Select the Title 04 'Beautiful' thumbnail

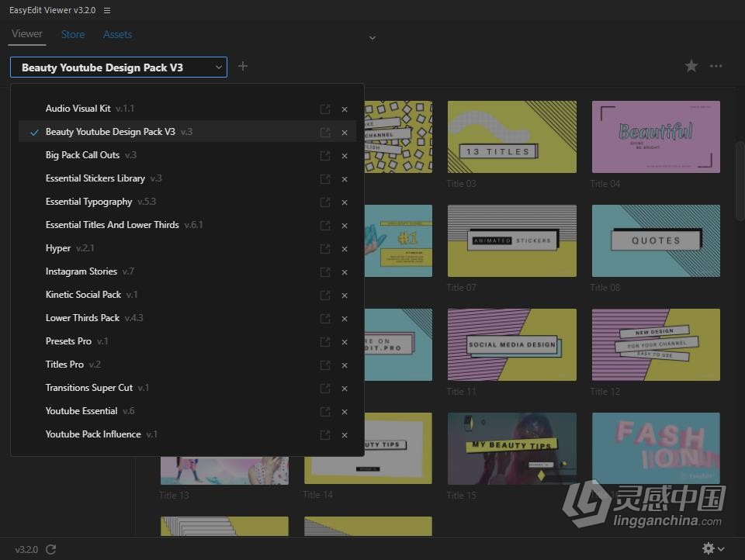656,137
